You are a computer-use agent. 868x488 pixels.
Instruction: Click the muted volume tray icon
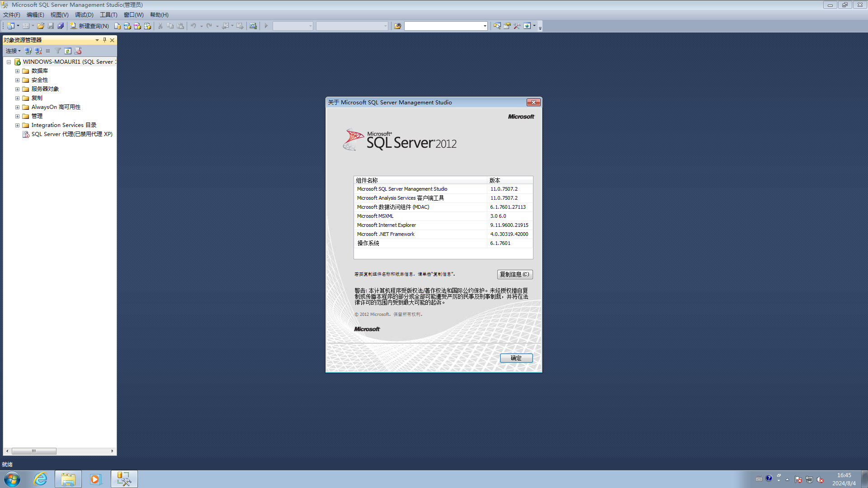tap(820, 479)
